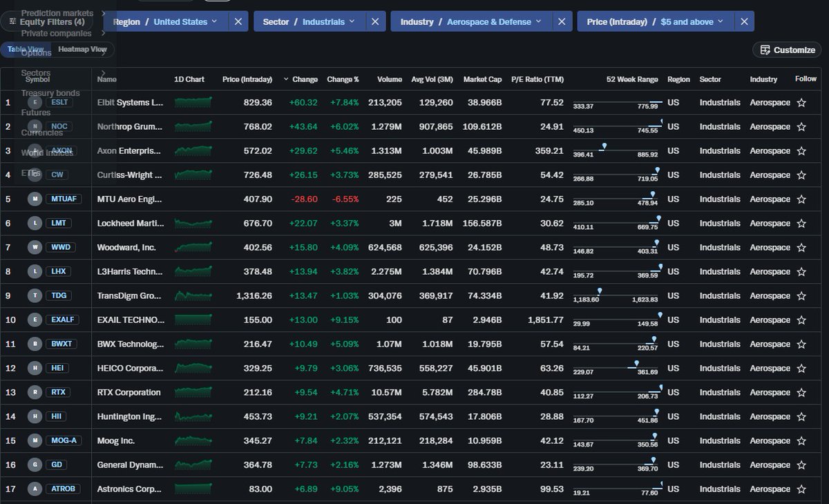Follow Curtiss-Wright with its star
829x504 pixels.
click(801, 175)
